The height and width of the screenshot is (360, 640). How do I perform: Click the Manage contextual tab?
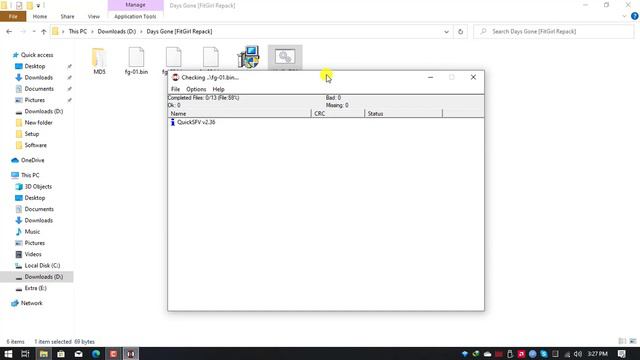[135, 5]
